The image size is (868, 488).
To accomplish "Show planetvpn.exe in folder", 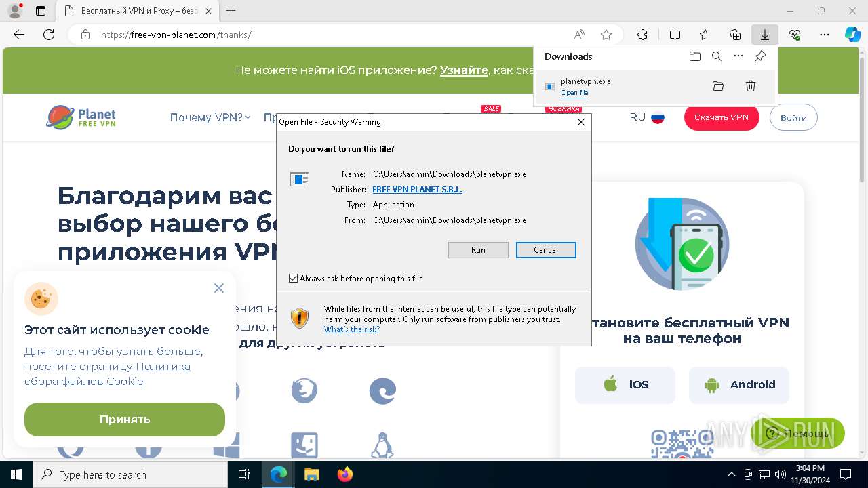I will [x=718, y=86].
